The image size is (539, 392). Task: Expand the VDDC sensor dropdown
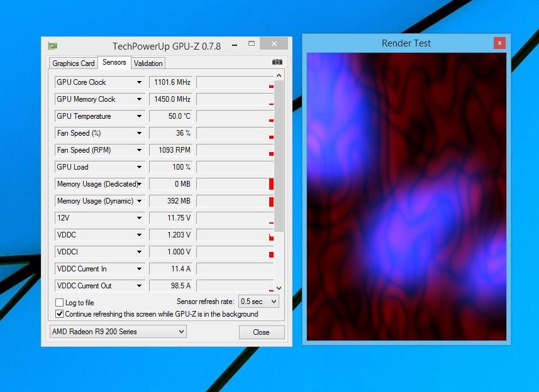pos(139,235)
